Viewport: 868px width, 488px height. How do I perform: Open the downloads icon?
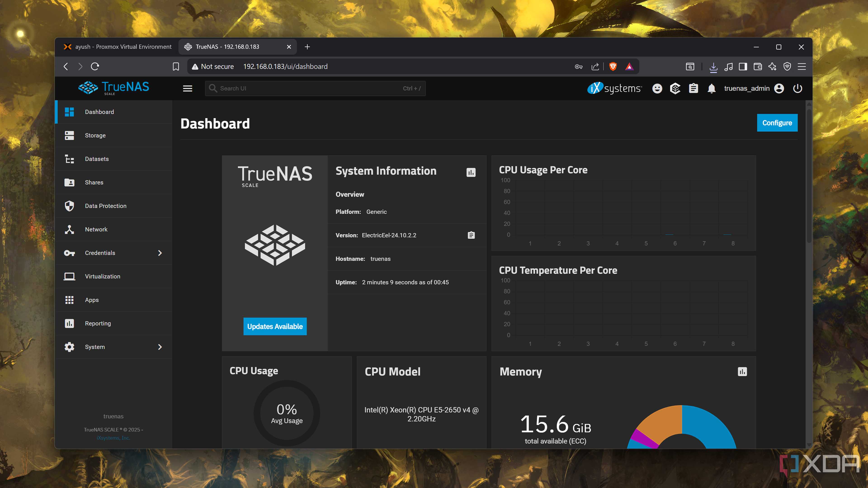[713, 67]
